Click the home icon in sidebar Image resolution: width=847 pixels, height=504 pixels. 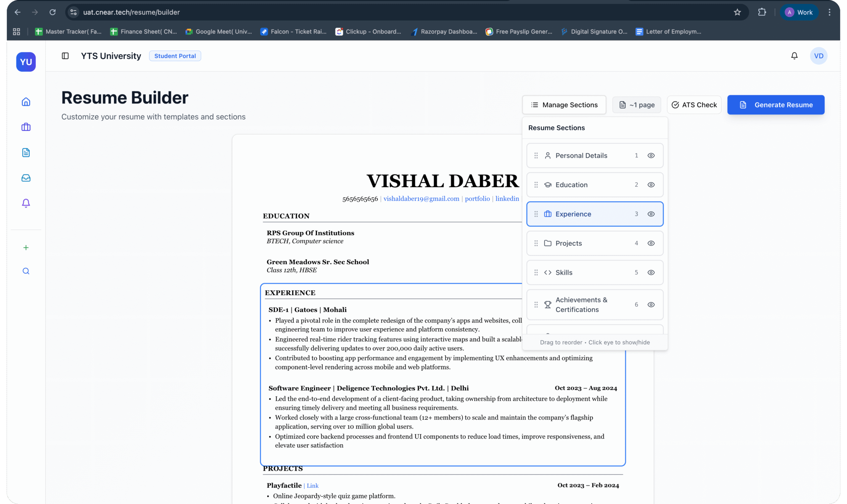coord(26,102)
